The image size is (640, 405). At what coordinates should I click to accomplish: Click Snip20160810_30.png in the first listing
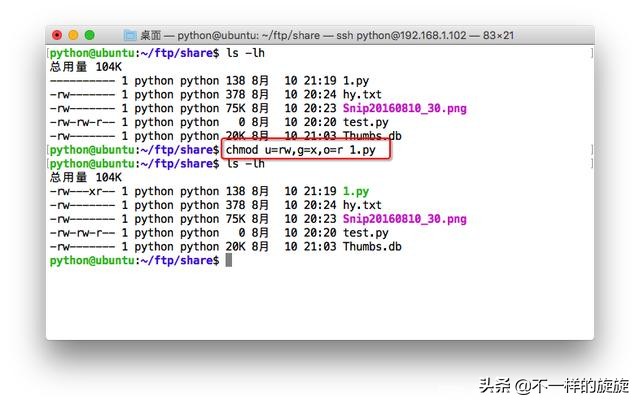coord(404,108)
